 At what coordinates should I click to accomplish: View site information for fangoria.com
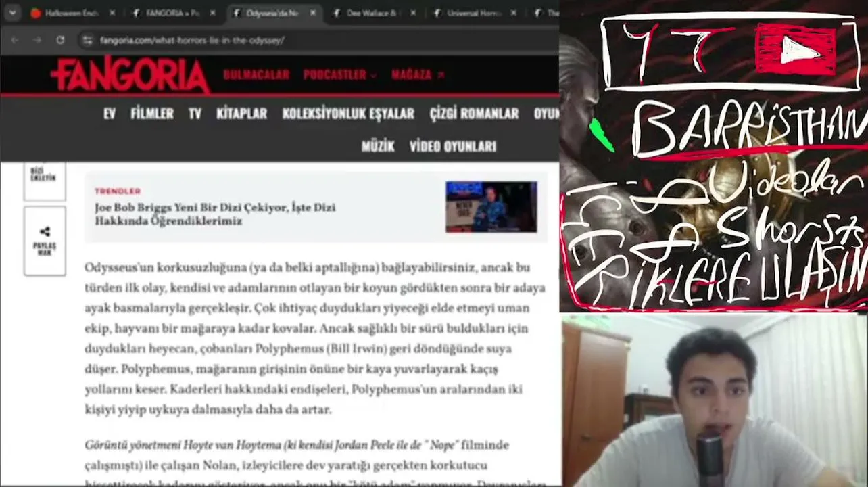coord(87,40)
